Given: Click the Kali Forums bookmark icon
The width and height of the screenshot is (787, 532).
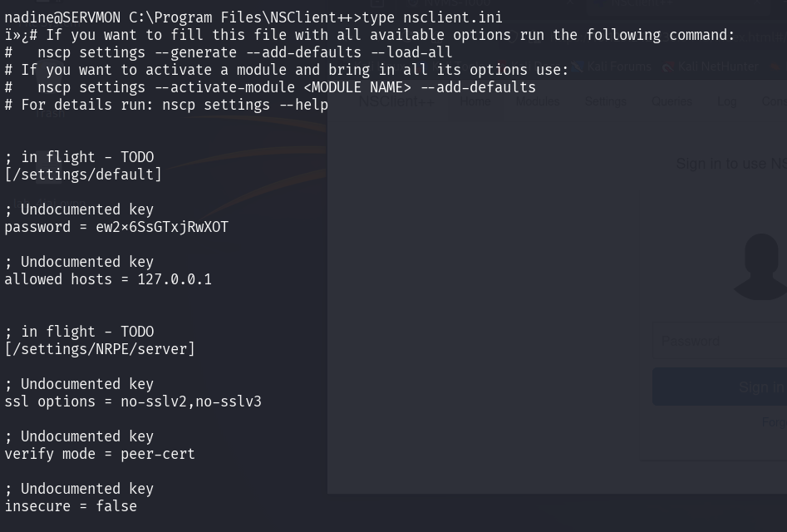Looking at the screenshot, I should click(x=578, y=66).
